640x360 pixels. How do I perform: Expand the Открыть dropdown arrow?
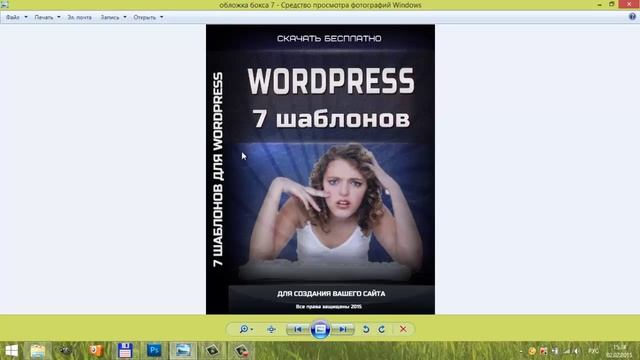162,18
